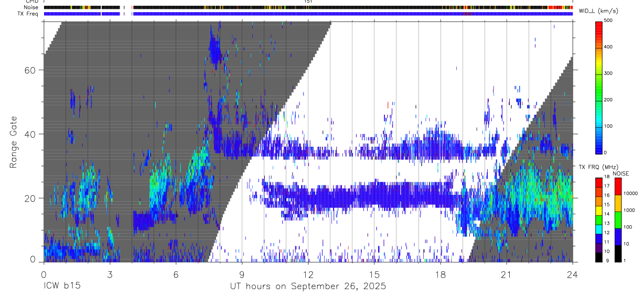Viewport: 644px width, 297px height.
Task: Click the 'NOISE' legend title
Action: click(x=620, y=173)
